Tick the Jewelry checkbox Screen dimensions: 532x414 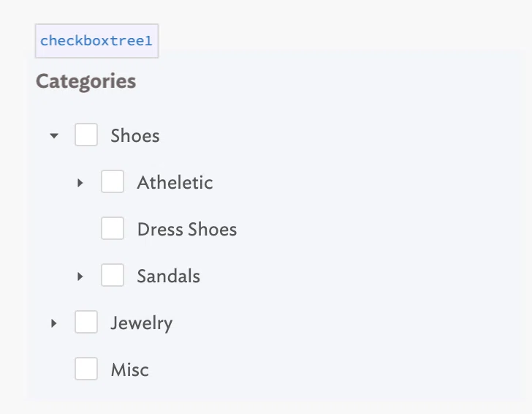86,322
